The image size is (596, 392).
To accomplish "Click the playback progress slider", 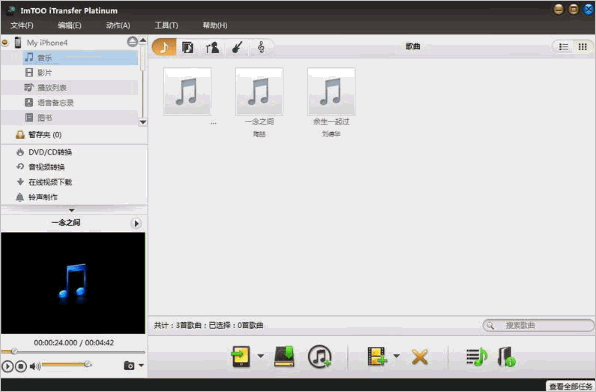I will [x=73, y=352].
